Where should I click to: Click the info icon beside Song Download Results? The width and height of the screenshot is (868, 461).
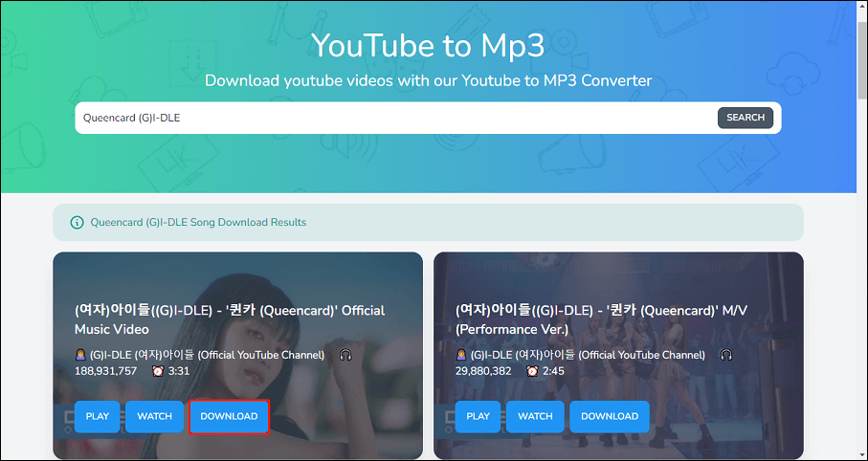coord(77,223)
